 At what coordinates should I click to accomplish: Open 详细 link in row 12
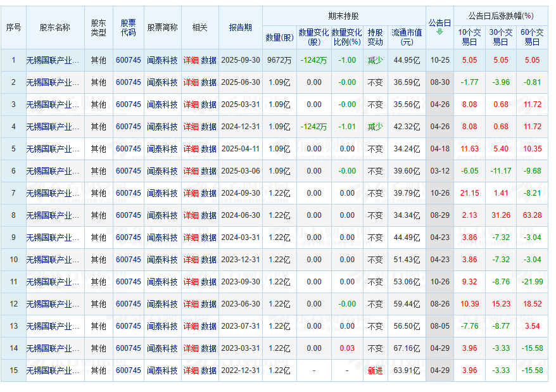[x=191, y=304]
